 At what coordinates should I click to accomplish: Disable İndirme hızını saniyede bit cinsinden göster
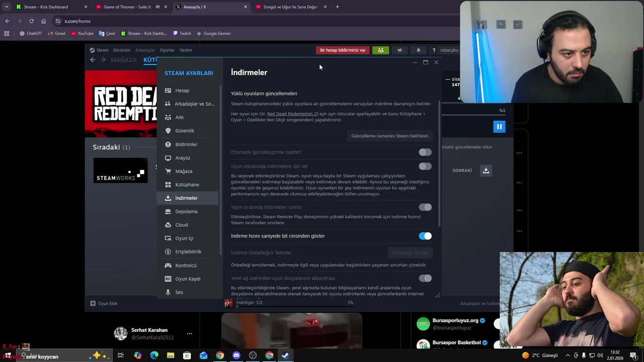pyautogui.click(x=425, y=236)
